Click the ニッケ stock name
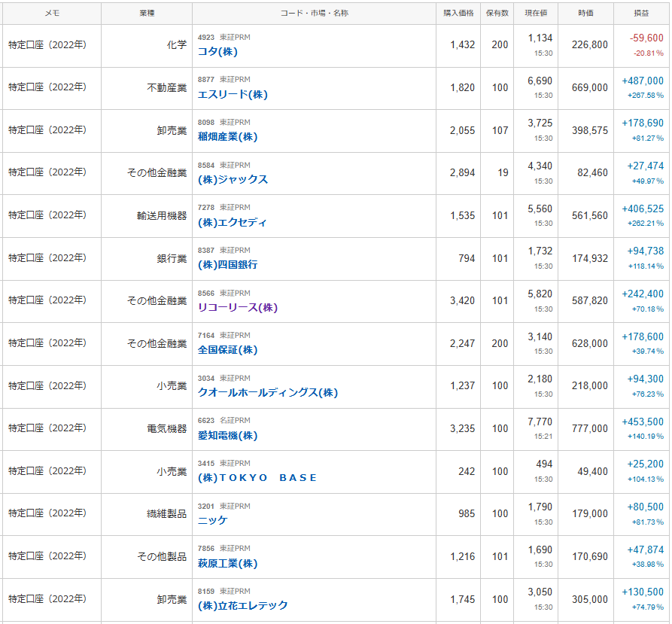 coord(212,521)
